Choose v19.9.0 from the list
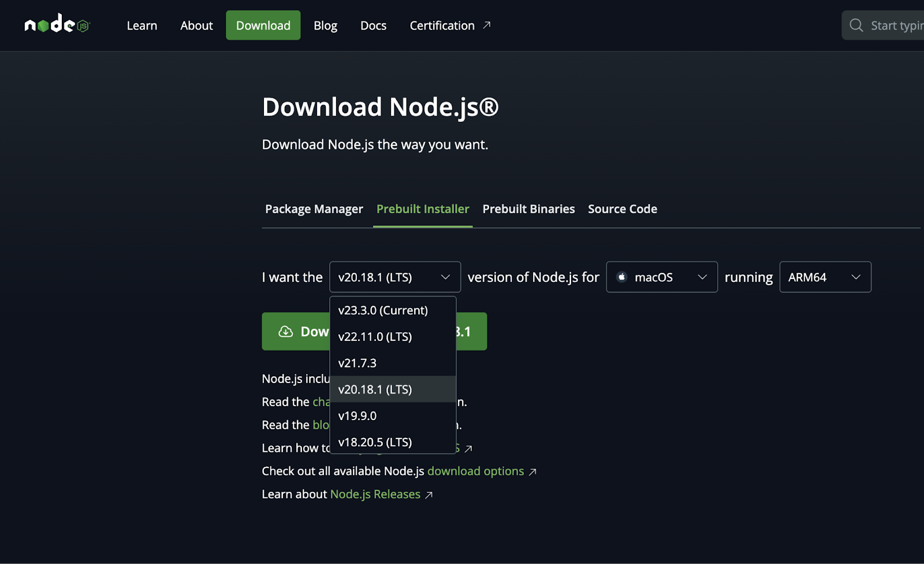 pyautogui.click(x=393, y=416)
